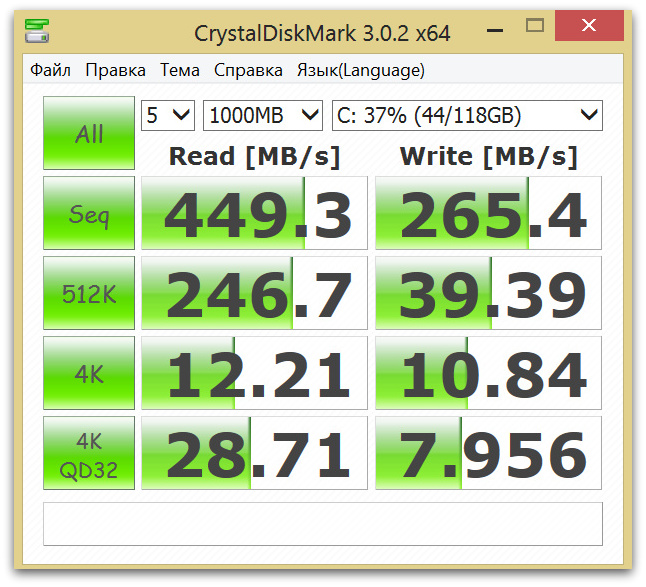646x587 pixels.
Task: Select the Seq read result 449.3
Action: pos(254,213)
